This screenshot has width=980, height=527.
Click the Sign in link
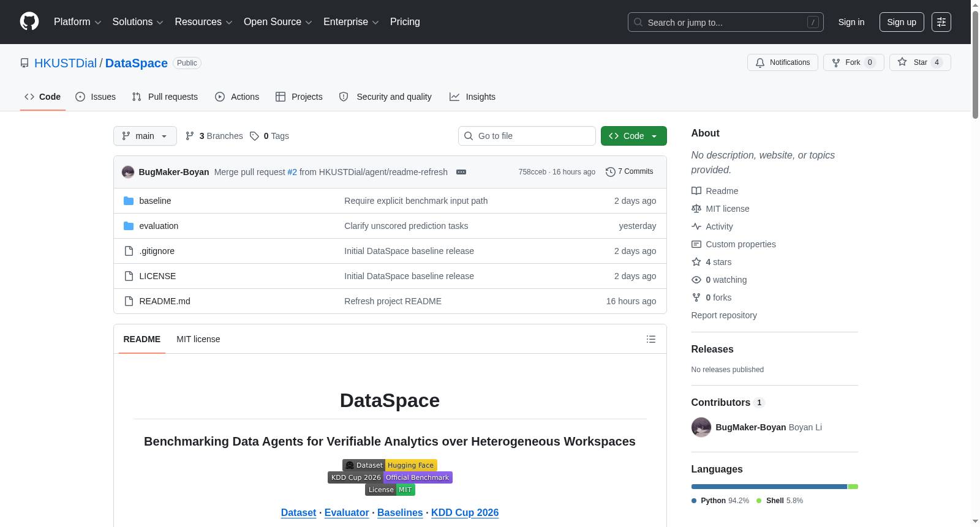coord(851,22)
